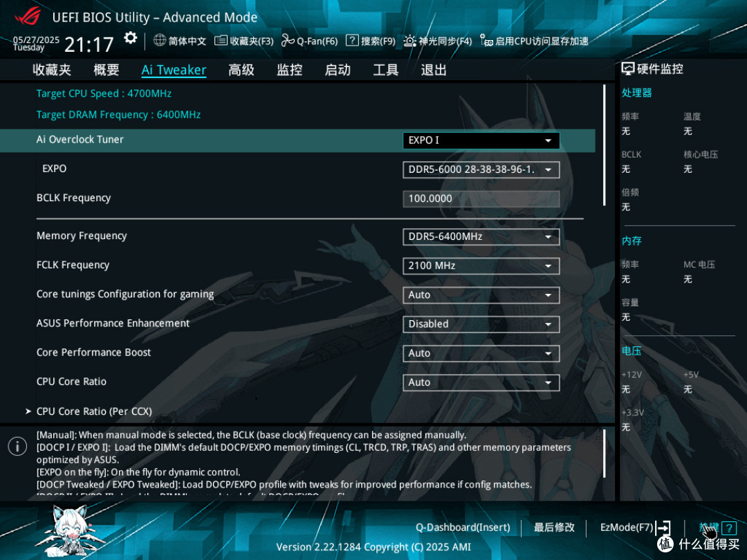Click the ASUS Performance Enhancement label
Screen dimensions: 747x560
point(113,324)
